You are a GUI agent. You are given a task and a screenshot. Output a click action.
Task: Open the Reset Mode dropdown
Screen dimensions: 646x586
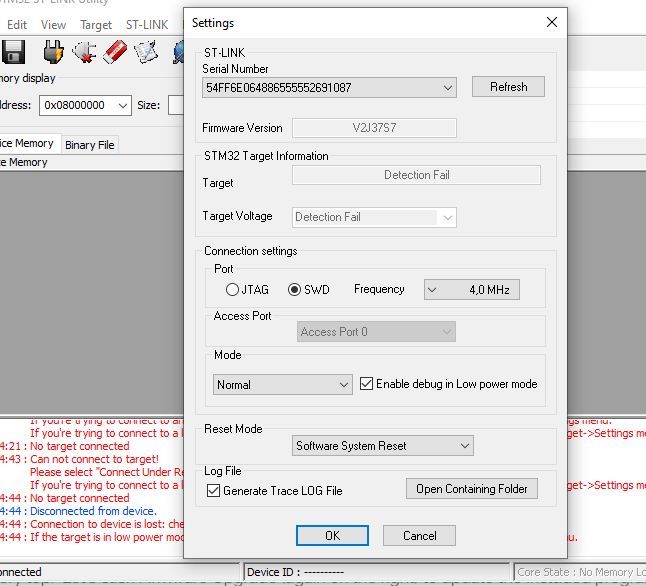[383, 446]
